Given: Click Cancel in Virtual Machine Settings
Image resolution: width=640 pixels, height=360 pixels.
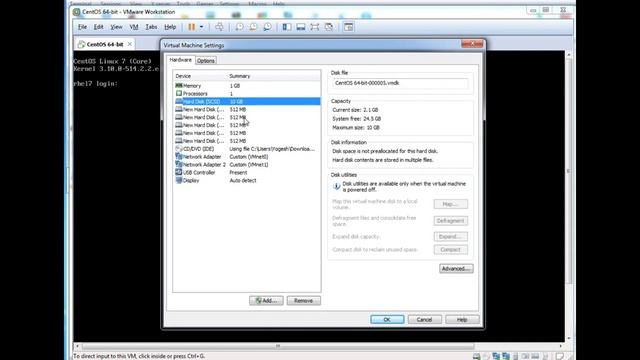Looking at the screenshot, I should click(424, 320).
